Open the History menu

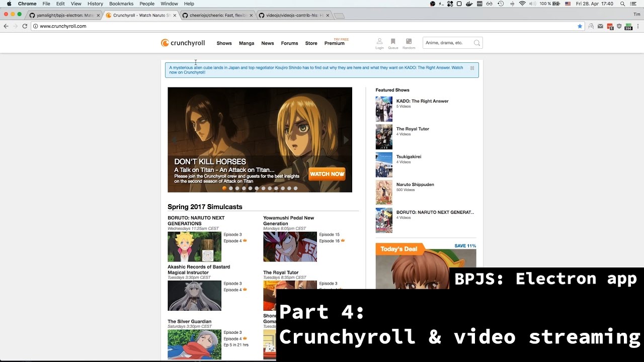pos(95,4)
